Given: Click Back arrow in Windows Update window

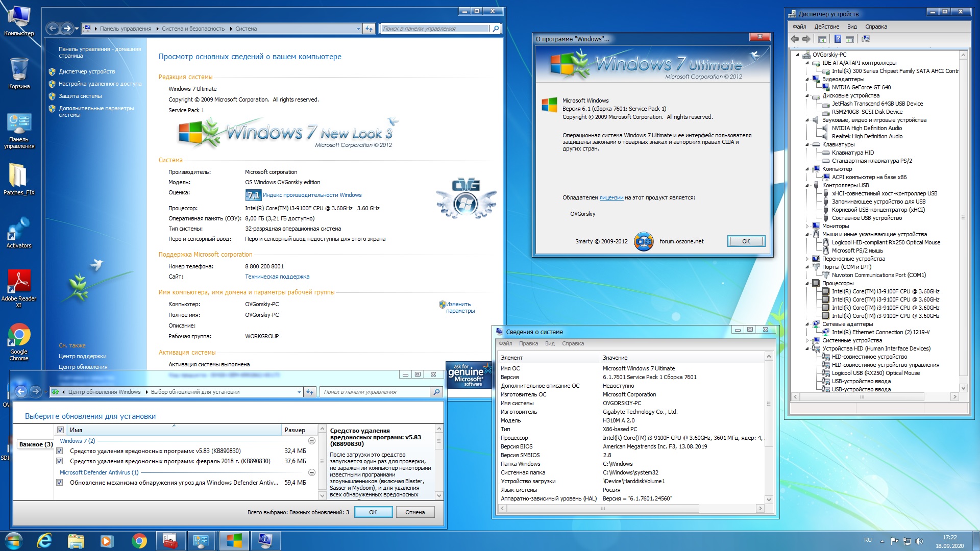Looking at the screenshot, I should click(x=21, y=392).
